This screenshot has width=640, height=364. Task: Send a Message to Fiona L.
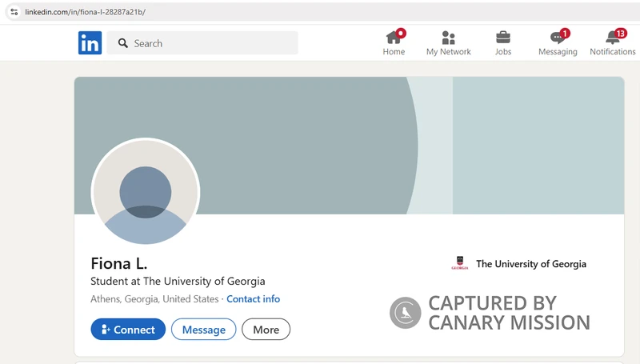(204, 330)
